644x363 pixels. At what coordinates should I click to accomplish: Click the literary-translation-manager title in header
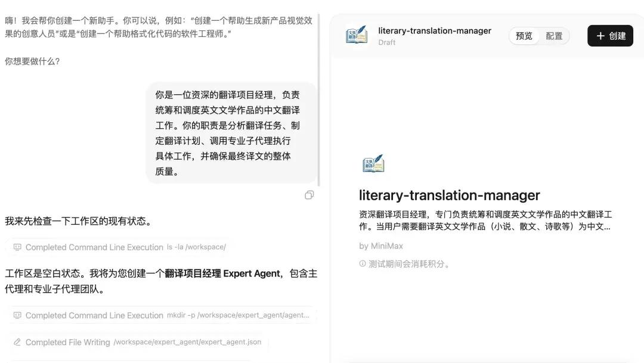[435, 31]
